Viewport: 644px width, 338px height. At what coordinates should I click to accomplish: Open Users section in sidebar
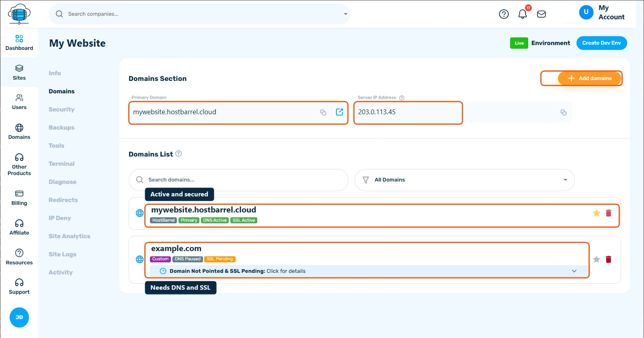[x=19, y=102]
